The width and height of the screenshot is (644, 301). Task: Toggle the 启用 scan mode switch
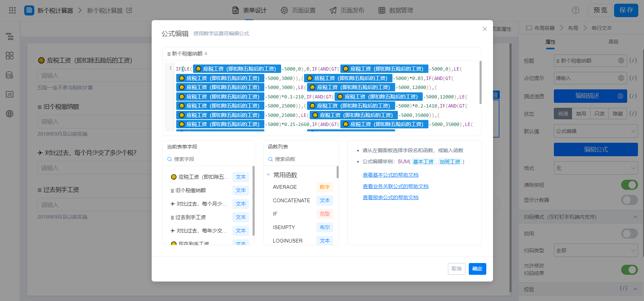[x=629, y=233]
